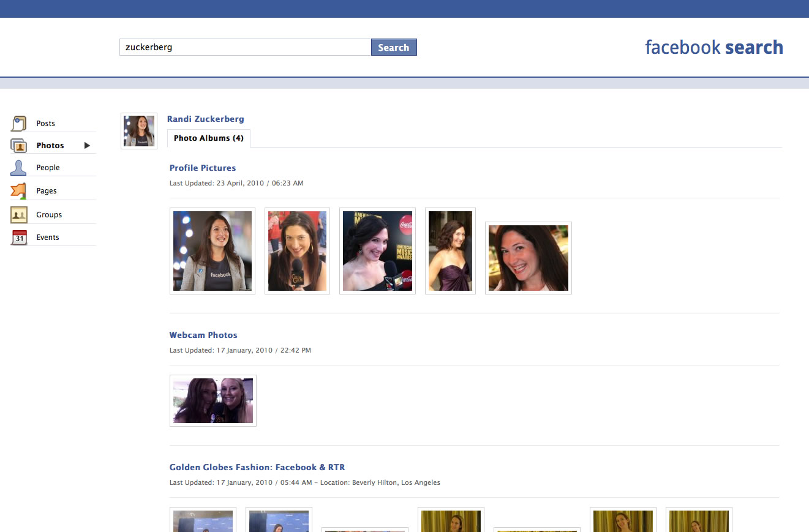Click the Beverly Hilton, Los Angeles location text
Viewport: 809px width, 532px height.
click(x=396, y=482)
